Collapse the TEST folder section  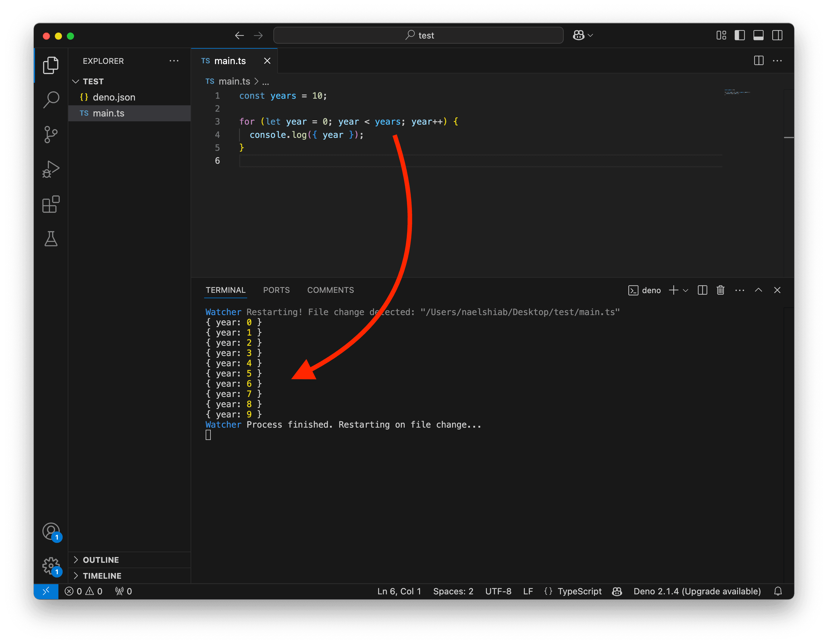pyautogui.click(x=129, y=81)
